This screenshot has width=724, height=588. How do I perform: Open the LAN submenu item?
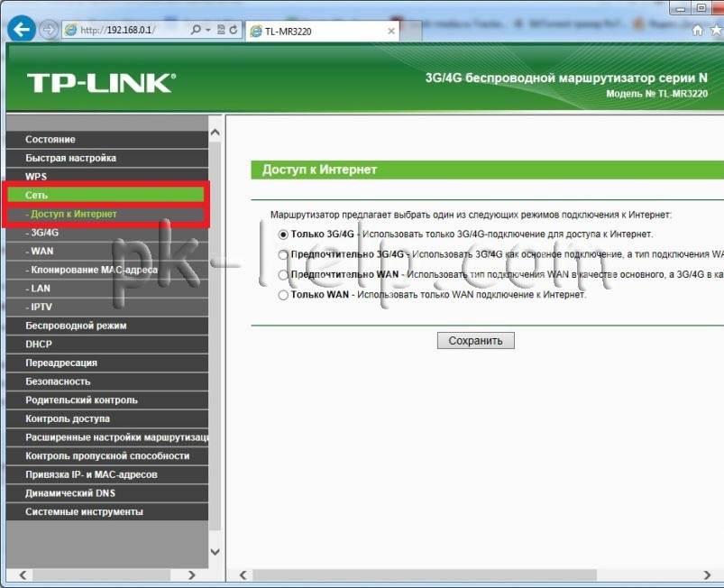(x=107, y=289)
